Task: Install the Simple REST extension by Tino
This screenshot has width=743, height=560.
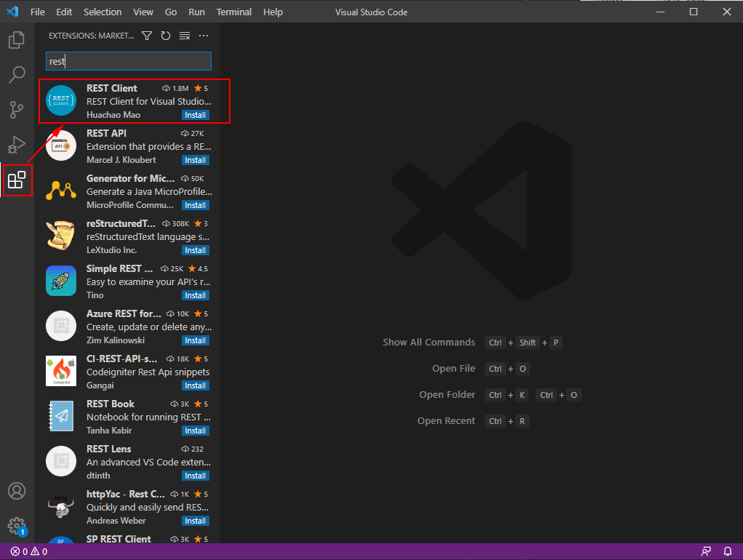Action: coord(196,295)
